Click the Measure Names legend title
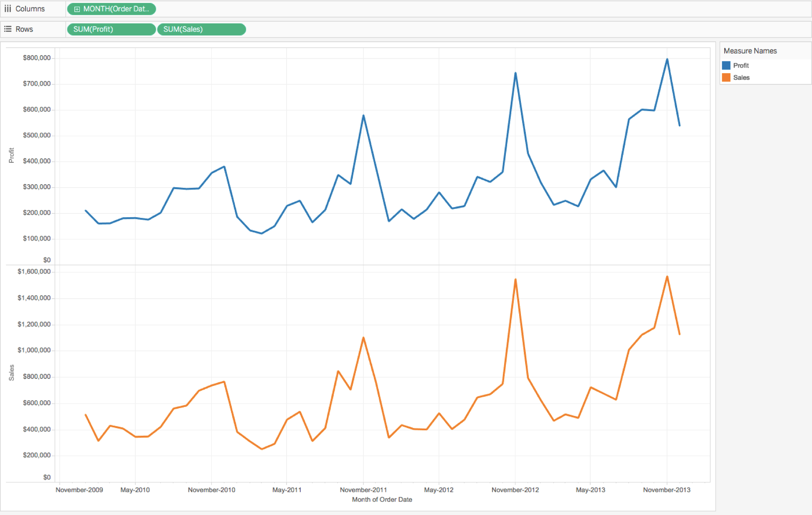 750,51
